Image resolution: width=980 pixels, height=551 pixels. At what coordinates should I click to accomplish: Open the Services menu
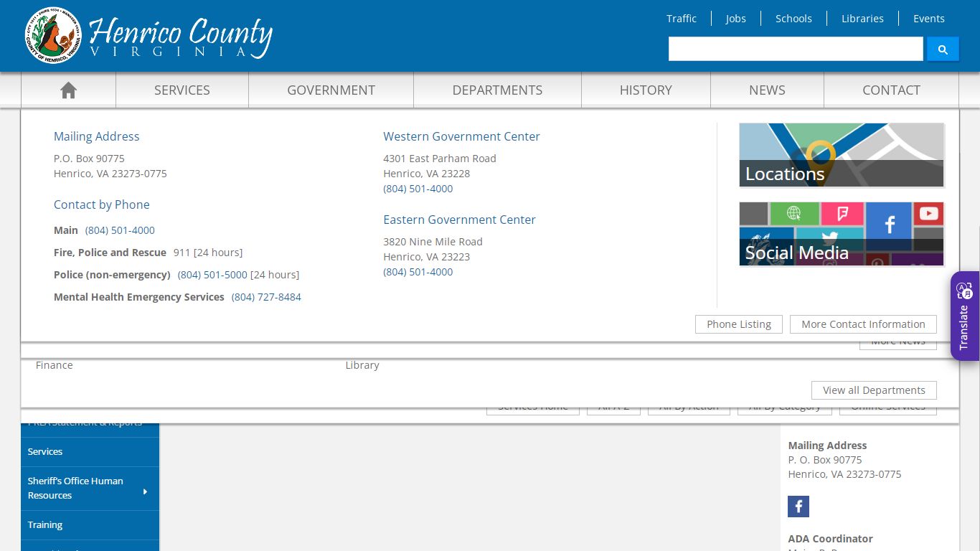[x=182, y=90]
